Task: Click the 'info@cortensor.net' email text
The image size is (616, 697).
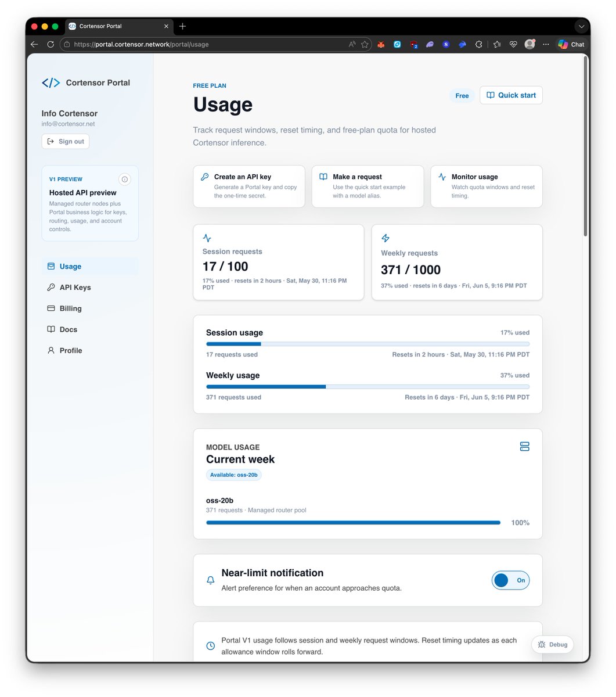Action: 68,124
